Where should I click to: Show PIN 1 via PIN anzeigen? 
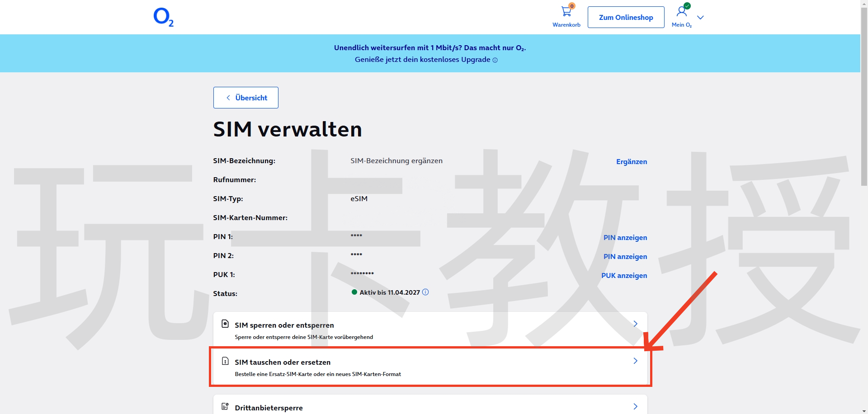[625, 238]
